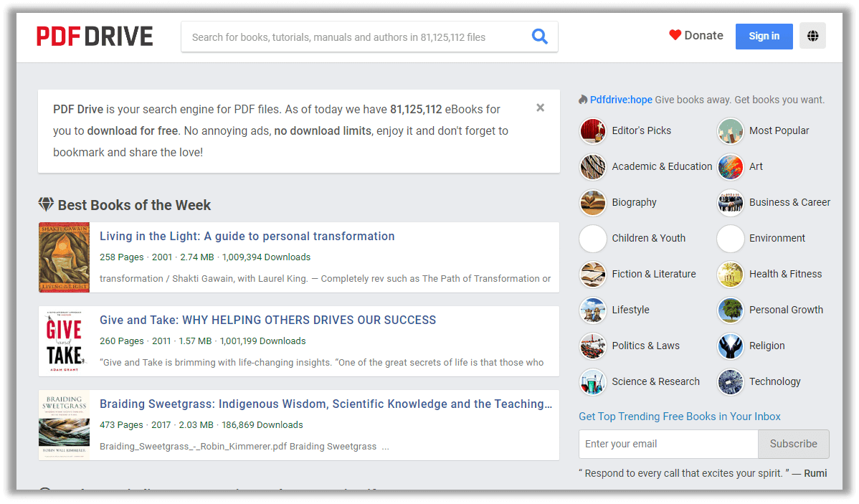Click the Religion hands icon
This screenshot has width=859, height=504.
(x=730, y=346)
